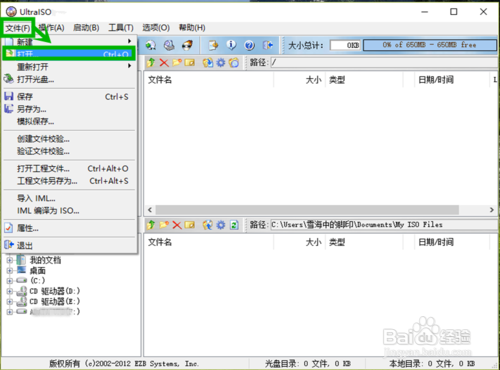This screenshot has width=500, height=370.
Task: Expand the blurred-name drive tree node
Action: (10, 312)
